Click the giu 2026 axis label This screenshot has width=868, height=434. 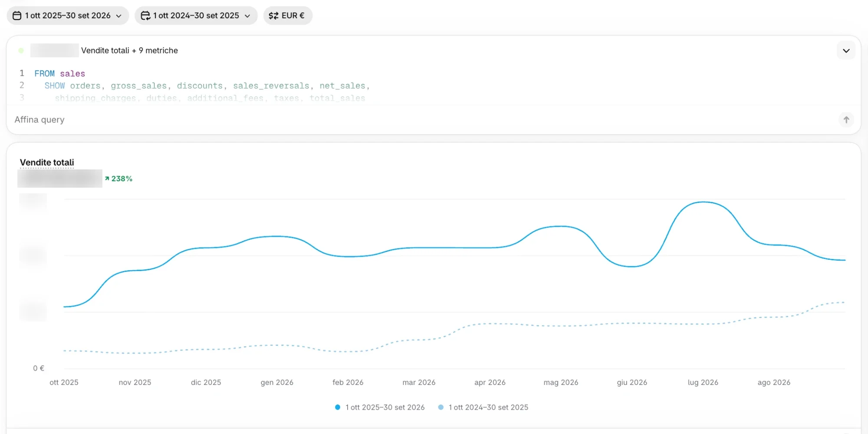point(632,382)
